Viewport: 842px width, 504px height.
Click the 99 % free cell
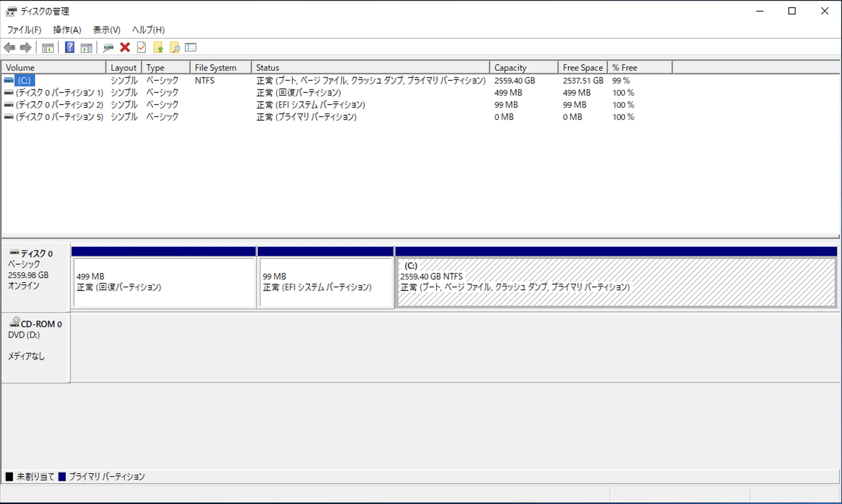coord(621,81)
